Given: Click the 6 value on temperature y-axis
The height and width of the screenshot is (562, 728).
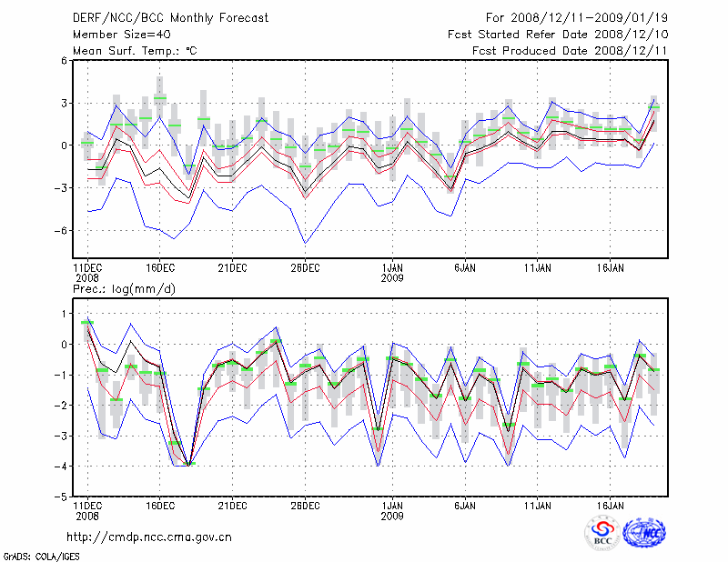Looking at the screenshot, I should (65, 61).
